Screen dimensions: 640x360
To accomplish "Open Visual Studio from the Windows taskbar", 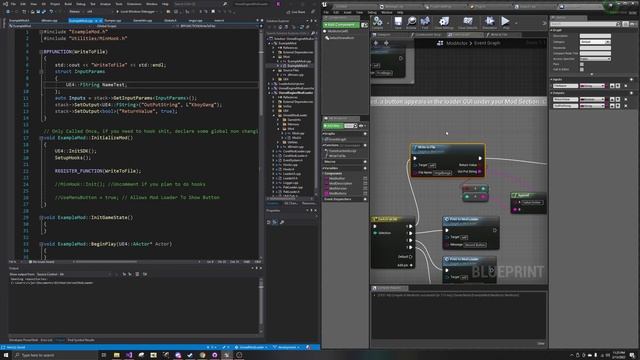I will point(129,355).
